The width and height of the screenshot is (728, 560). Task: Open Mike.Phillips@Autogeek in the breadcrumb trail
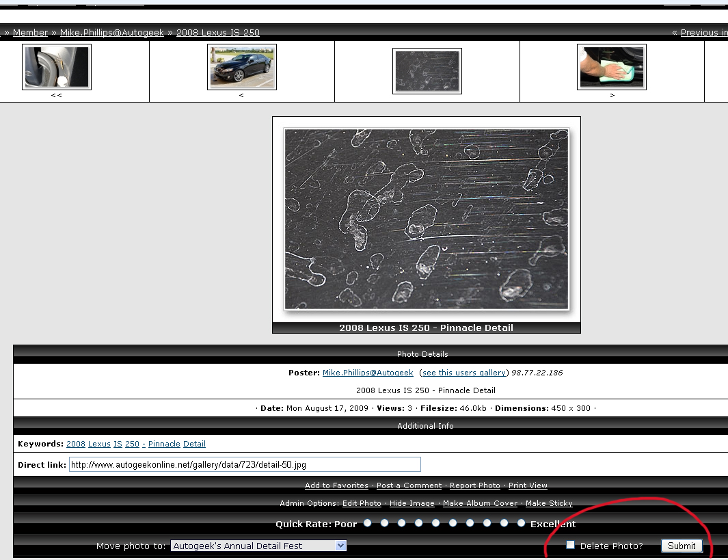[112, 33]
